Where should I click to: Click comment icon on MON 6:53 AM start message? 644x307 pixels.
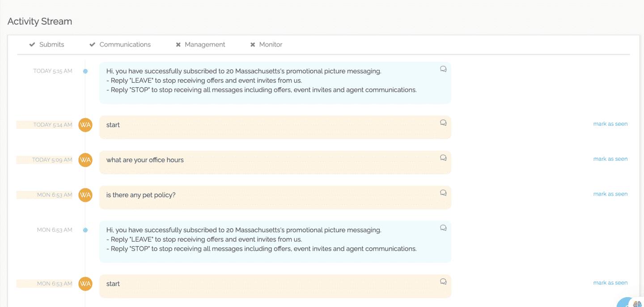(443, 281)
